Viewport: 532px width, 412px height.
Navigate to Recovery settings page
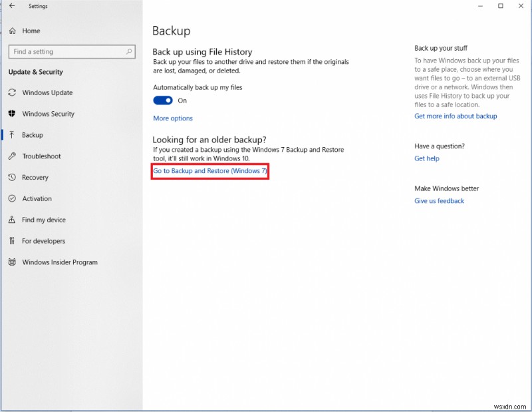[x=35, y=177]
